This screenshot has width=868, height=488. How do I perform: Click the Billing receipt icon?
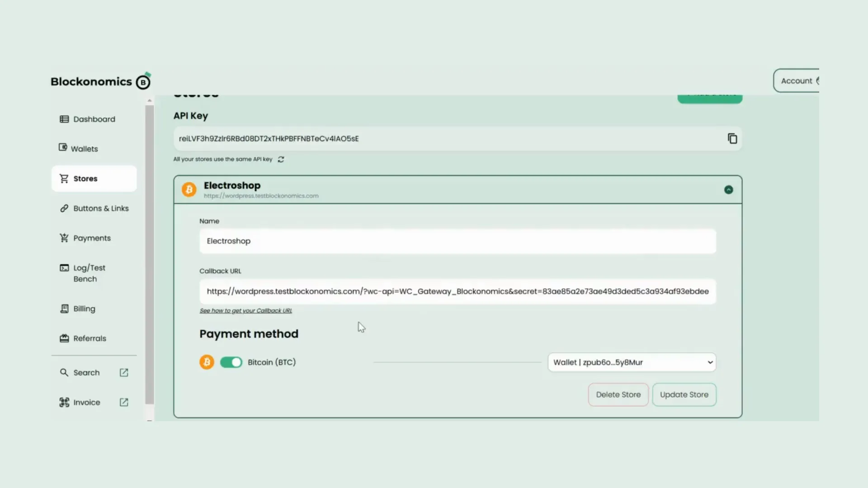pos(64,309)
